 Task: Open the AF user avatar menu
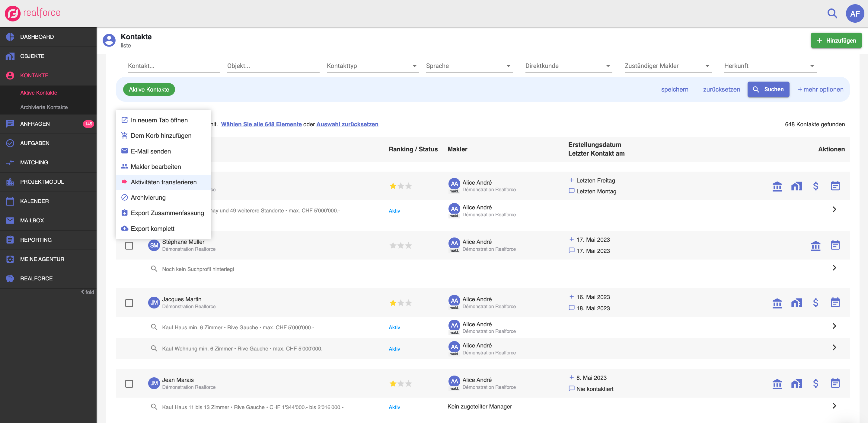tap(855, 14)
